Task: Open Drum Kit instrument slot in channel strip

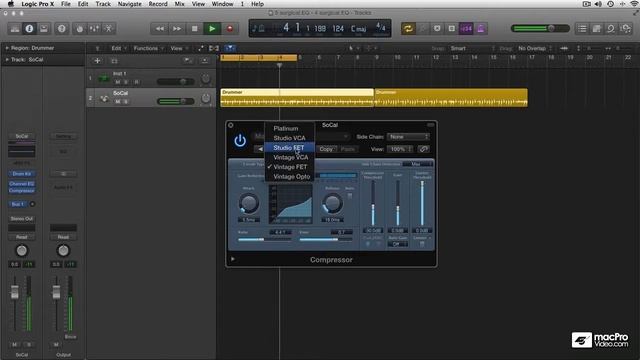Action: tap(22, 174)
